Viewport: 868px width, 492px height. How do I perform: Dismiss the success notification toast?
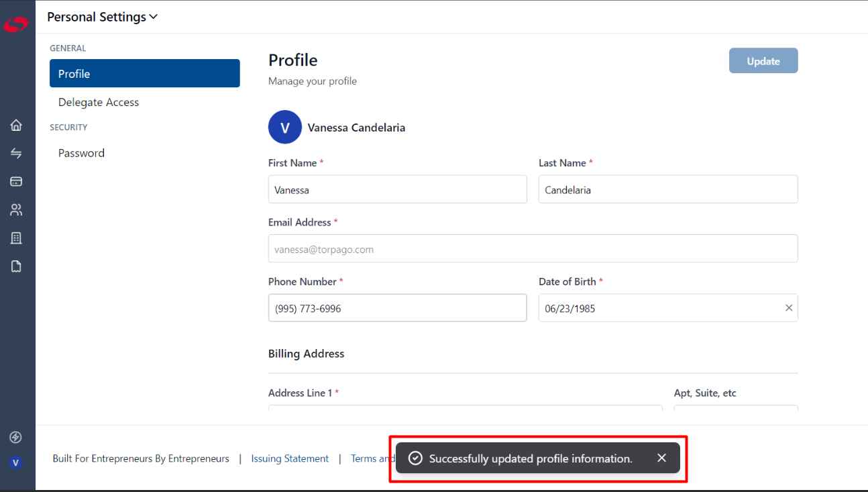point(662,458)
